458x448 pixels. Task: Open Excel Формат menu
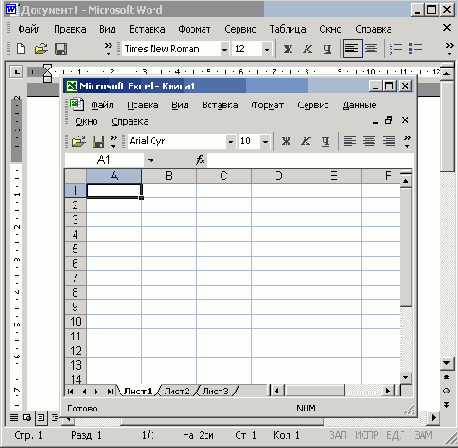pos(267,105)
